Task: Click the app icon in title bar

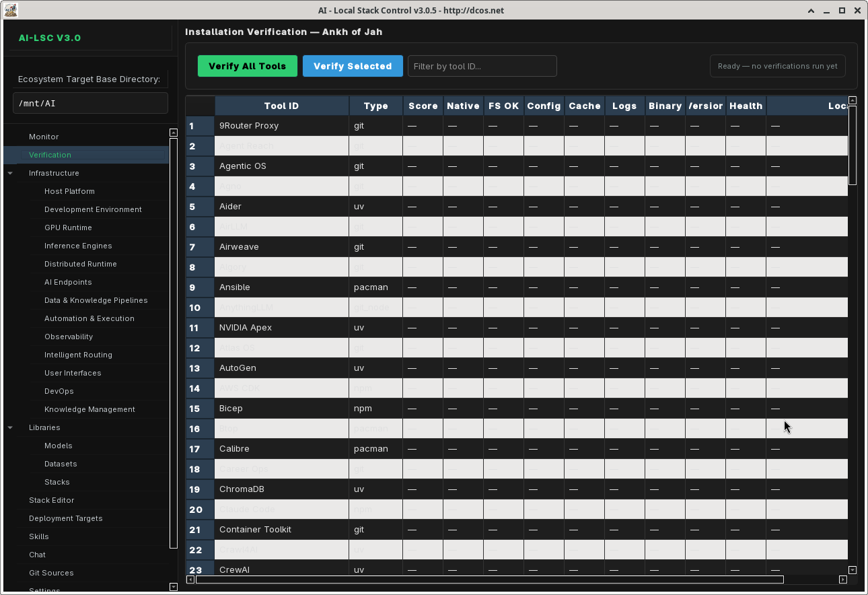Action: 10,10
